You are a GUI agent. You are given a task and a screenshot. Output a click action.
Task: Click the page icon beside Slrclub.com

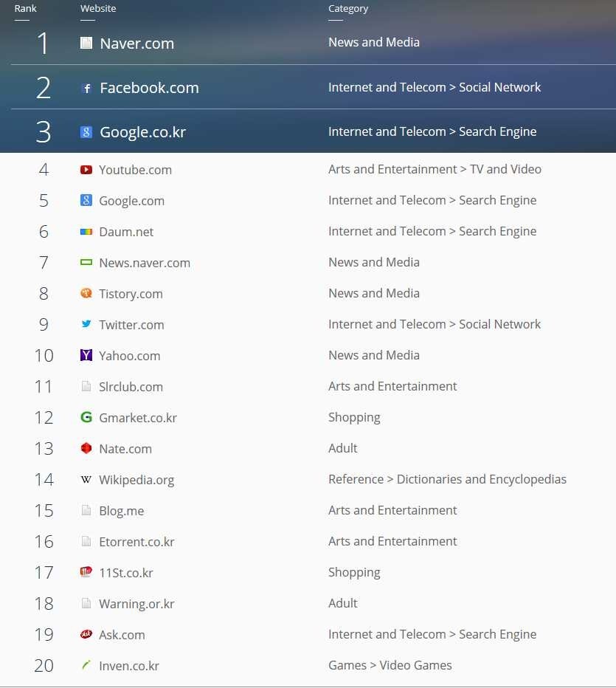pos(86,386)
